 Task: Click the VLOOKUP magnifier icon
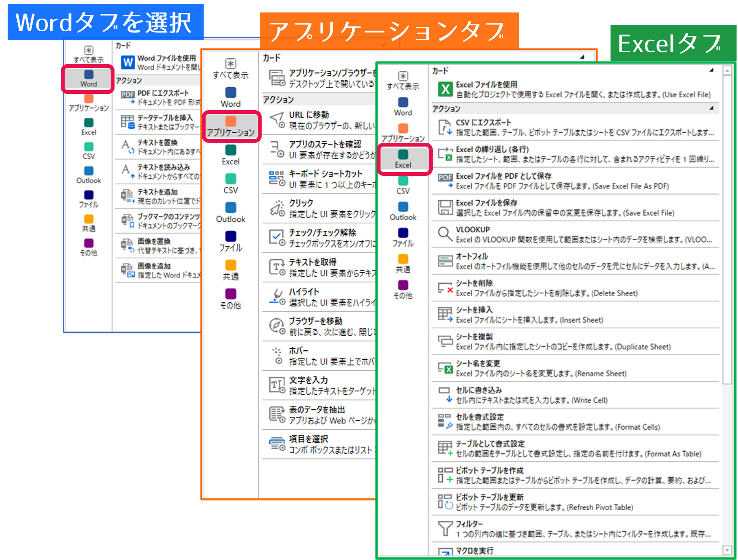[445, 234]
